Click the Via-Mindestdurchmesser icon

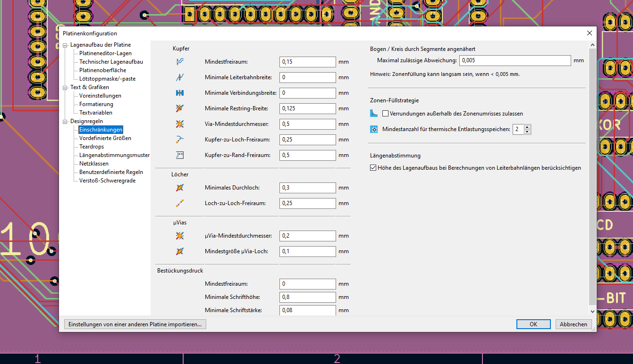pyautogui.click(x=179, y=124)
